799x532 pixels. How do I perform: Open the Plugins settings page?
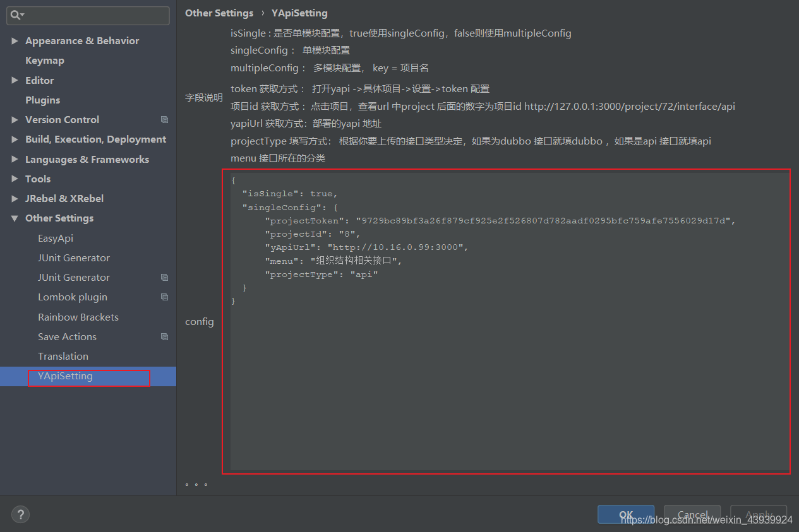coord(42,100)
